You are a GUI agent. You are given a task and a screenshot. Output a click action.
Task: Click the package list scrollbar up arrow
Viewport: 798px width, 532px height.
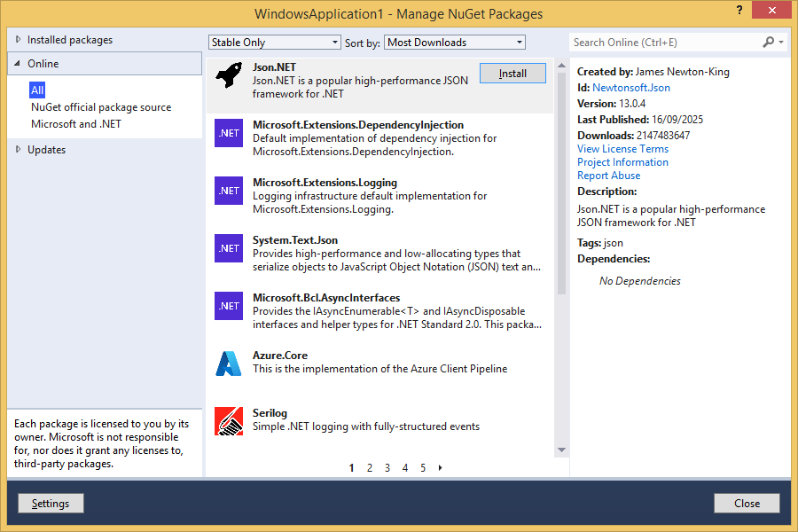pos(561,66)
